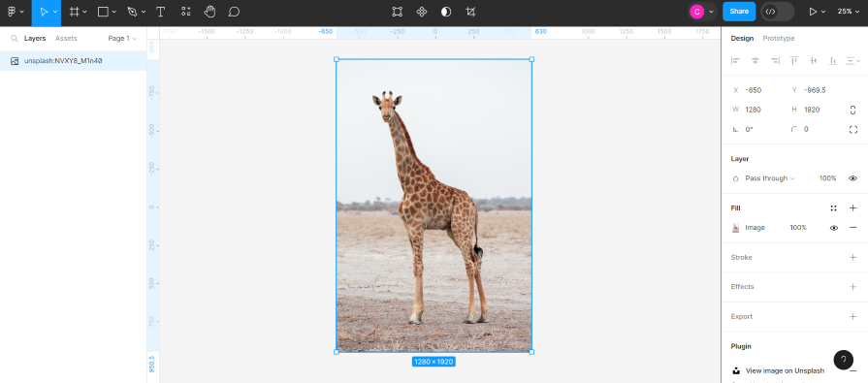The width and height of the screenshot is (868, 383).
Task: Open 25% zoom dropdown
Action: [x=848, y=12]
